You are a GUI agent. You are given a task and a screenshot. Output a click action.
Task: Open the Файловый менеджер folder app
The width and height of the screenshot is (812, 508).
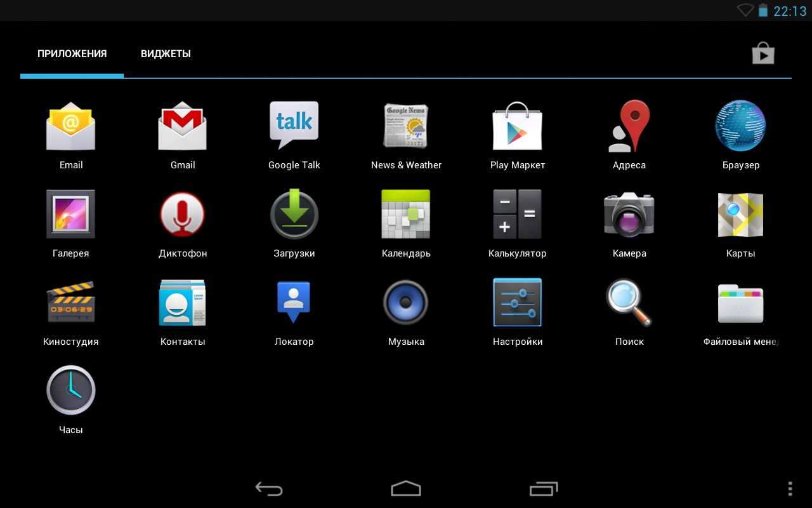(x=740, y=302)
